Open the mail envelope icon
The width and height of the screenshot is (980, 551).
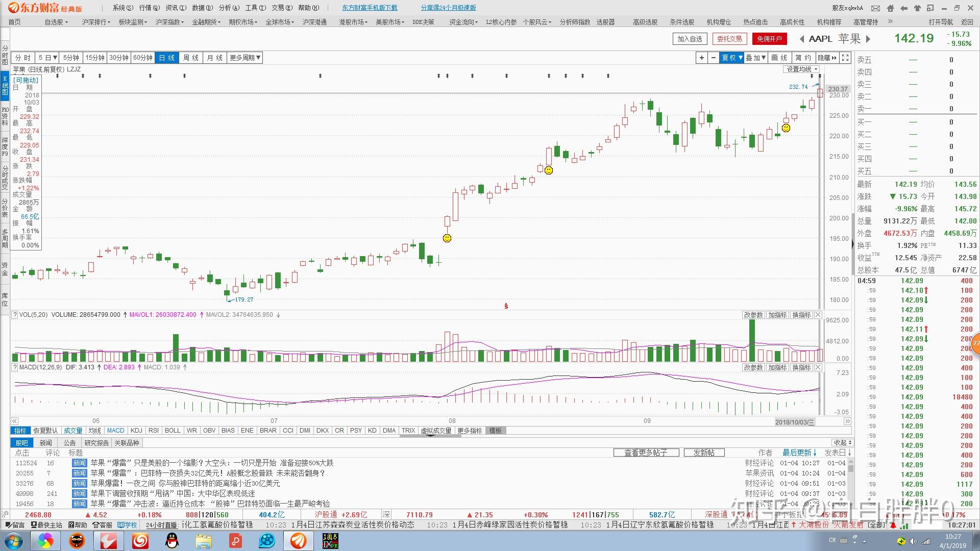[875, 8]
